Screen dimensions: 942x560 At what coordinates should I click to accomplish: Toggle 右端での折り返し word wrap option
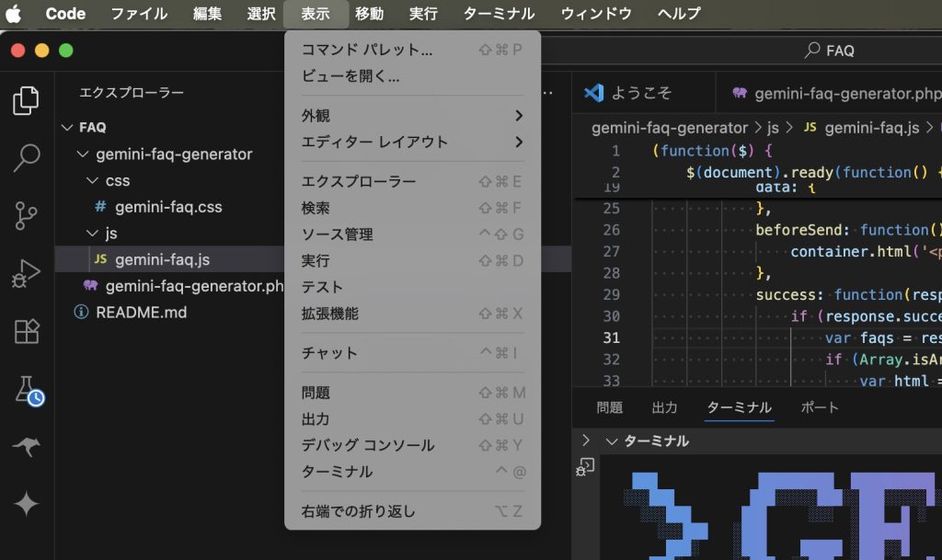pyautogui.click(x=359, y=511)
